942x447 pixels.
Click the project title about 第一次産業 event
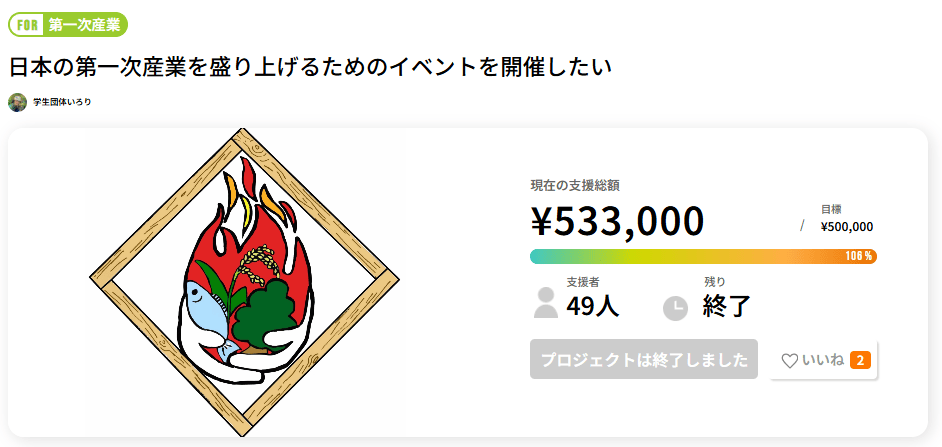310,67
